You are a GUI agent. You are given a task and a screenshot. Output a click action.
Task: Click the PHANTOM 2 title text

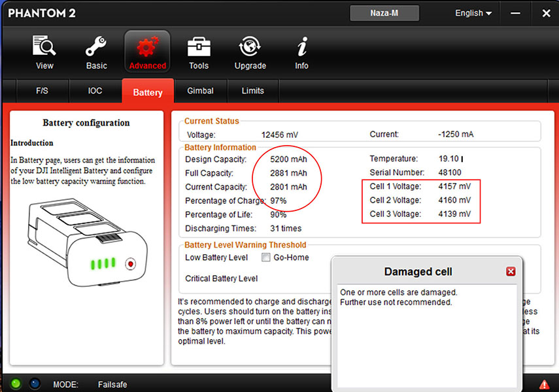pyautogui.click(x=42, y=13)
